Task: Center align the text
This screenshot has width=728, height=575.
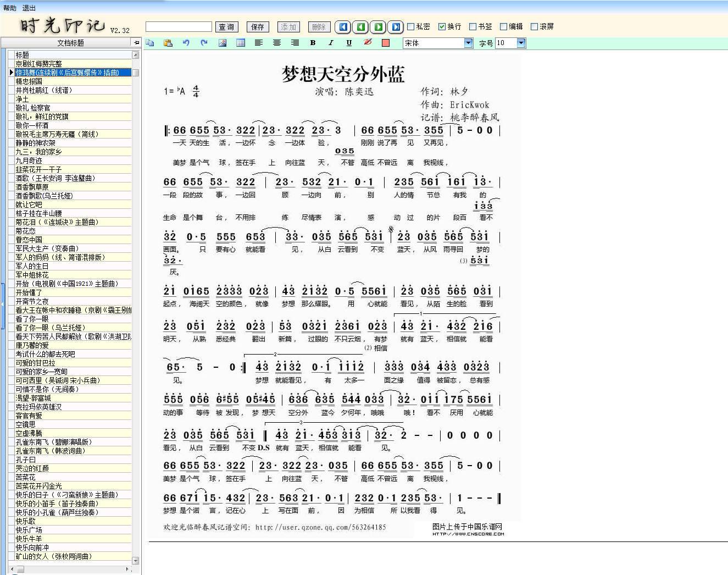Action: click(277, 43)
